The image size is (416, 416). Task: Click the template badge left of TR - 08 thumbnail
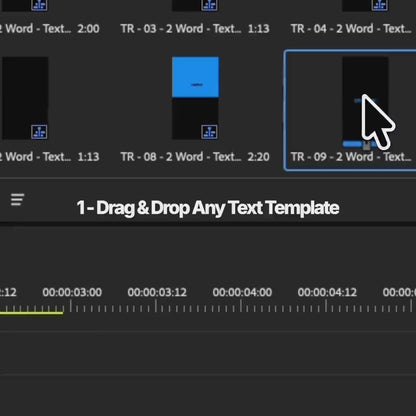pyautogui.click(x=39, y=132)
